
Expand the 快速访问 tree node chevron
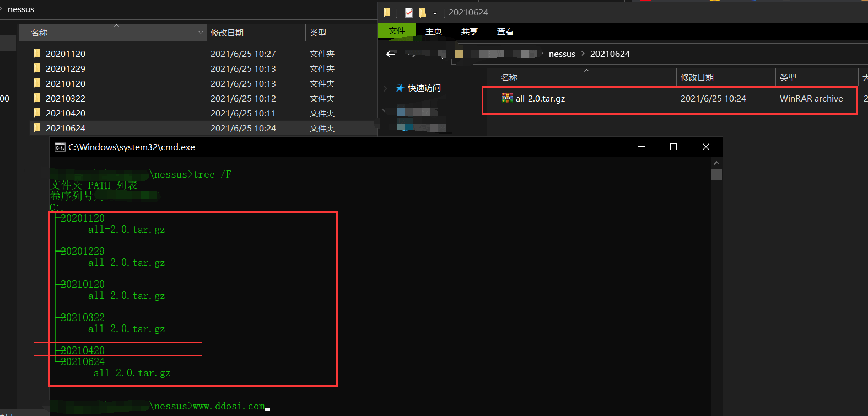tap(385, 88)
